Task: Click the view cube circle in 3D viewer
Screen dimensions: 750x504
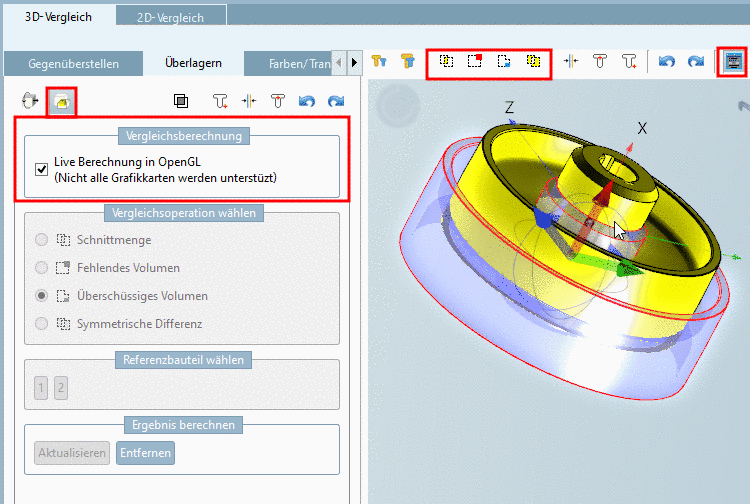Action: (398, 105)
